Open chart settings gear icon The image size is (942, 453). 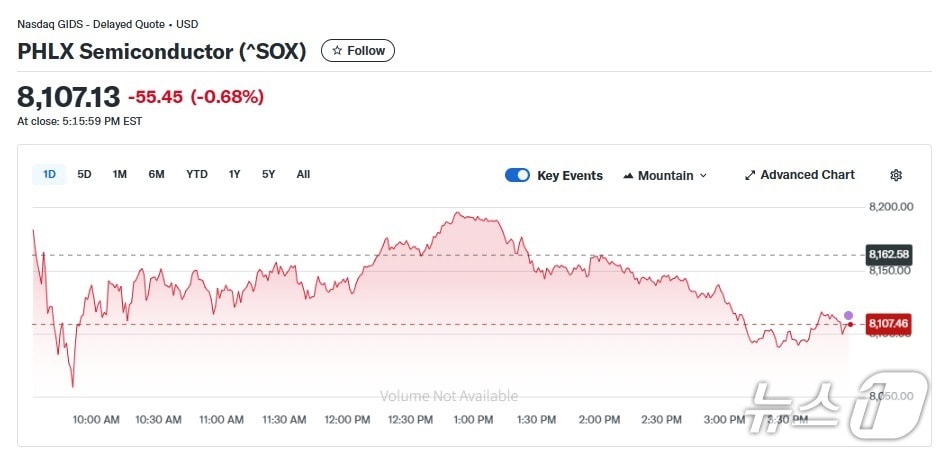tap(896, 175)
